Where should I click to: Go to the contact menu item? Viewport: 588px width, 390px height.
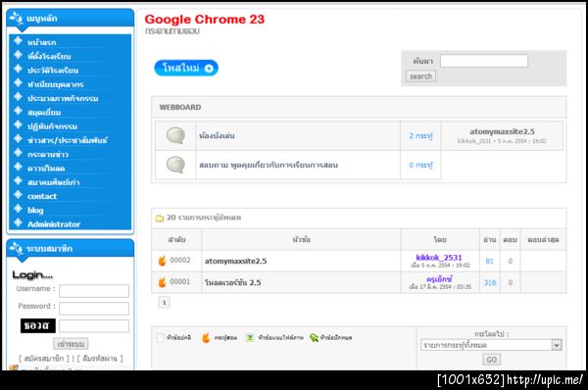[42, 196]
